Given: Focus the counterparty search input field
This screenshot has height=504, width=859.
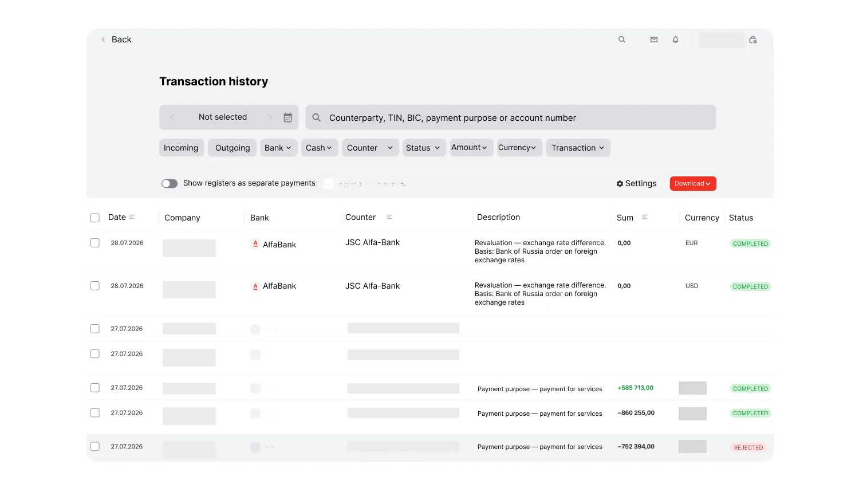Looking at the screenshot, I should click(x=511, y=117).
